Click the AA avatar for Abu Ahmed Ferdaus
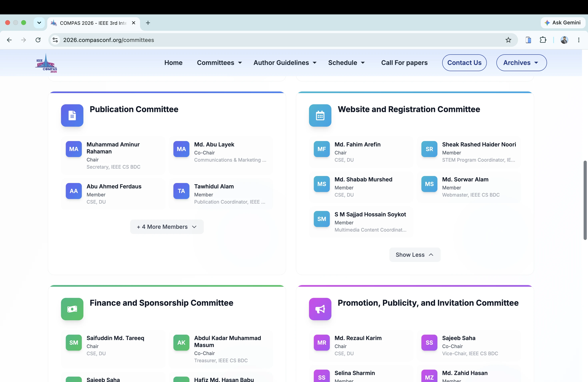Screen dimensions: 588x382 (74, 191)
